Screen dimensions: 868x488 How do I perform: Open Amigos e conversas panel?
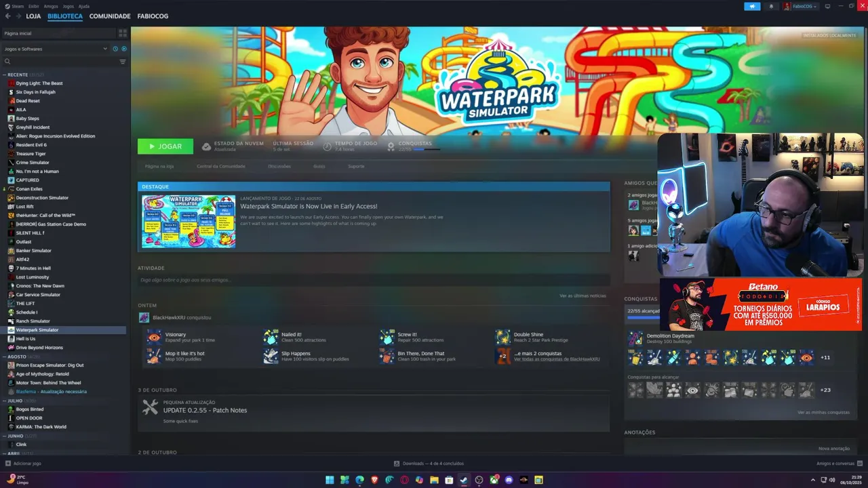839,464
